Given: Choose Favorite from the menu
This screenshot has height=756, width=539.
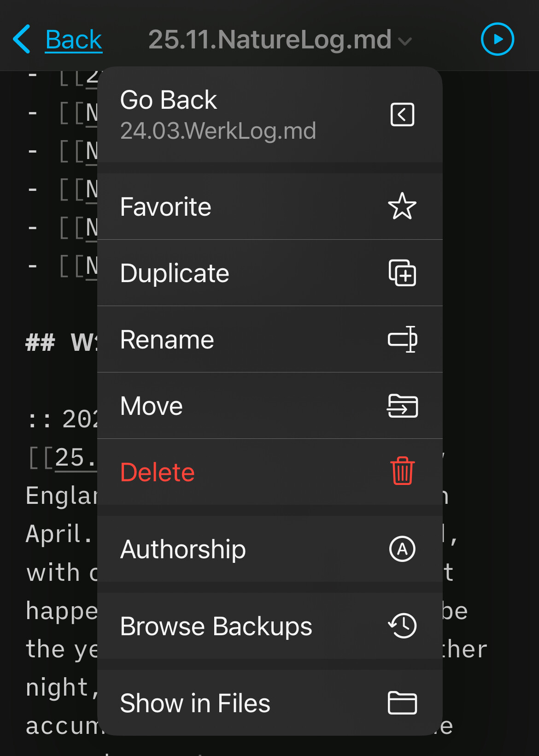Looking at the screenshot, I should (166, 207).
